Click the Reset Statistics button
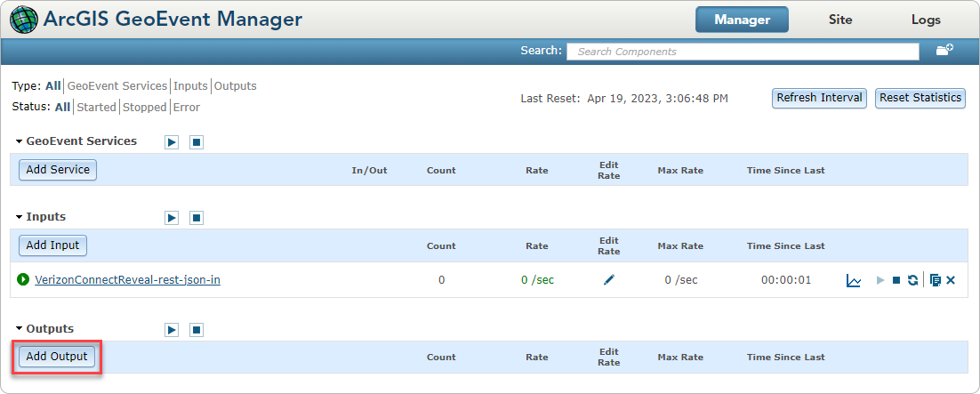The image size is (980, 394). [x=920, y=98]
